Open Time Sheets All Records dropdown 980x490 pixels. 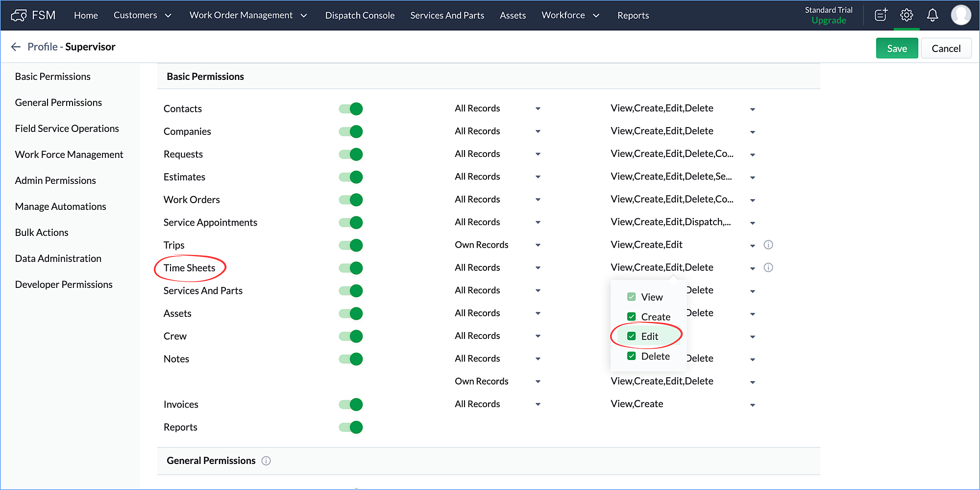[x=497, y=267]
